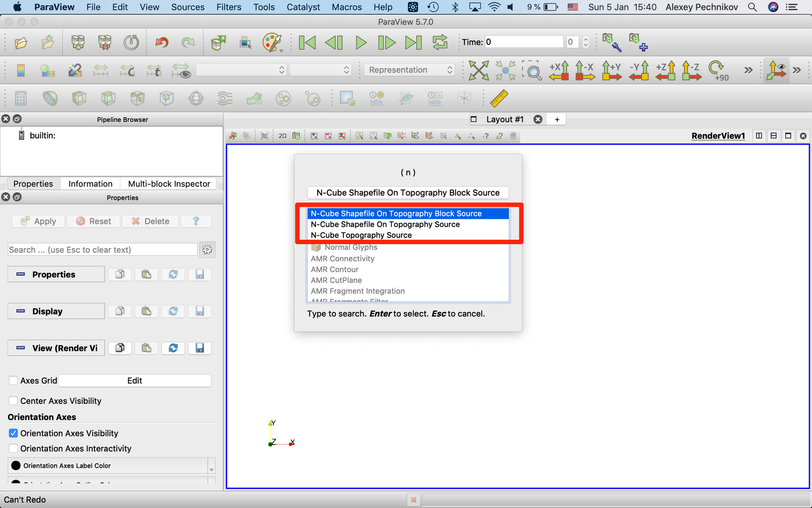This screenshot has height=508, width=812.
Task: Click the time step stepper arrows
Action: [586, 42]
